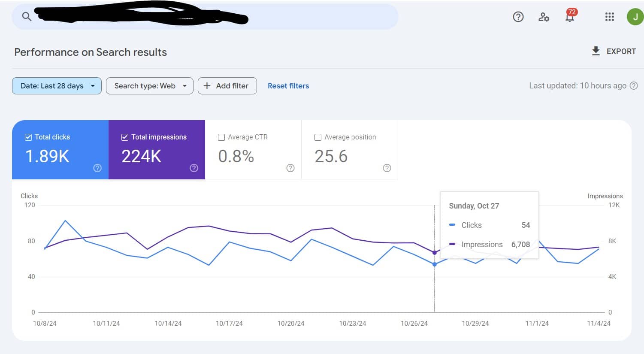Viewport: 644px width, 354px height.
Task: Select the 0.8% average CTR value
Action: (x=236, y=156)
